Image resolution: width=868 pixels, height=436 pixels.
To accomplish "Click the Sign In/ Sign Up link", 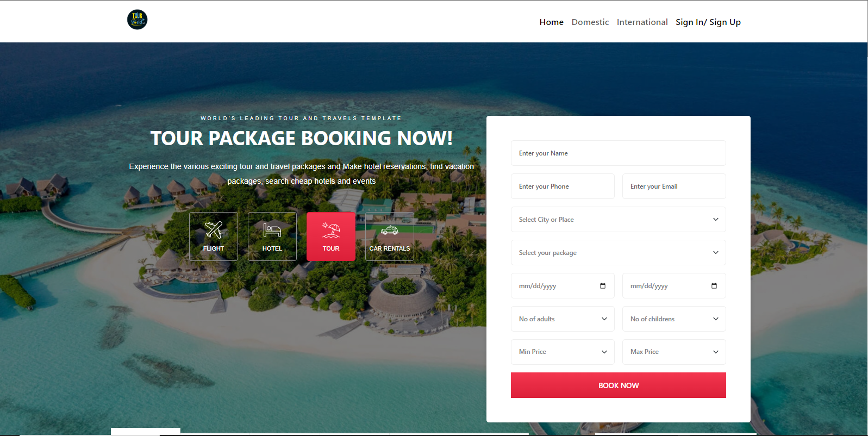I will 708,22.
